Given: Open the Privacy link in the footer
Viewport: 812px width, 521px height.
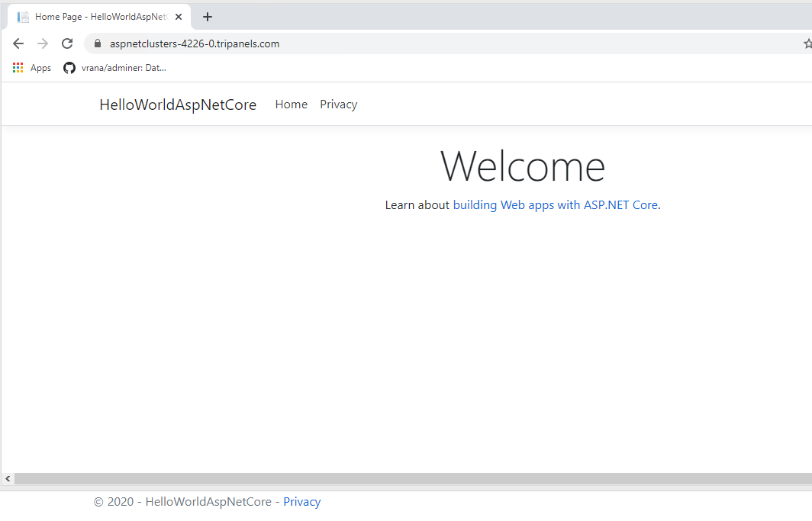Looking at the screenshot, I should (x=301, y=502).
